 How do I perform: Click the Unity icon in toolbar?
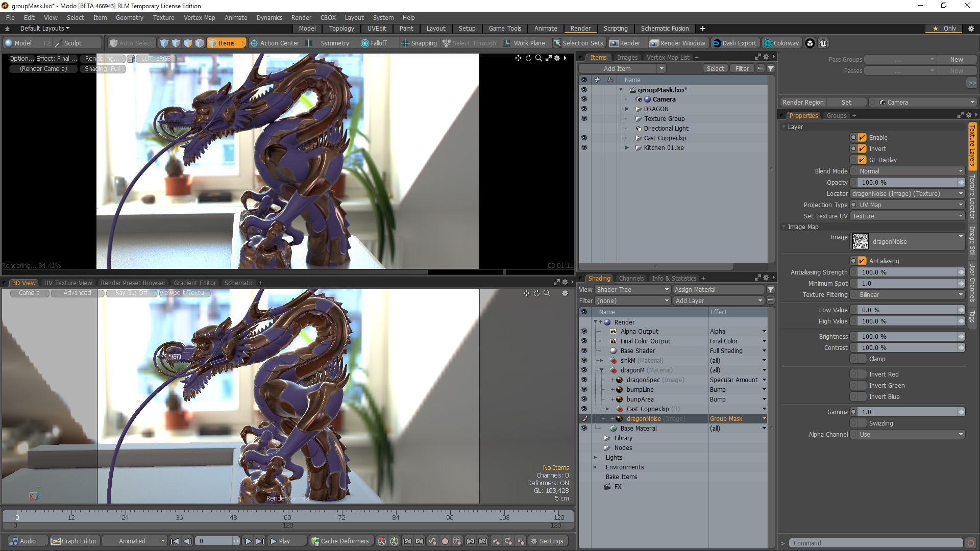click(x=810, y=43)
